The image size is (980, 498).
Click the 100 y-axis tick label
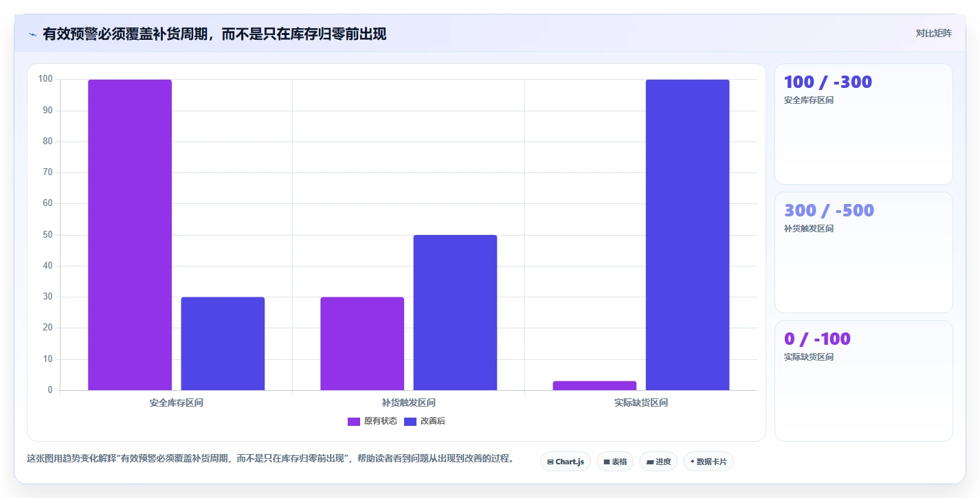pyautogui.click(x=45, y=79)
